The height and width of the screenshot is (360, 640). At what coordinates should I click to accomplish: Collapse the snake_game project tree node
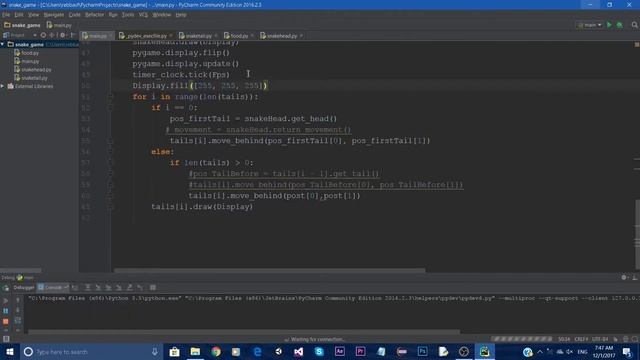click(x=3, y=44)
